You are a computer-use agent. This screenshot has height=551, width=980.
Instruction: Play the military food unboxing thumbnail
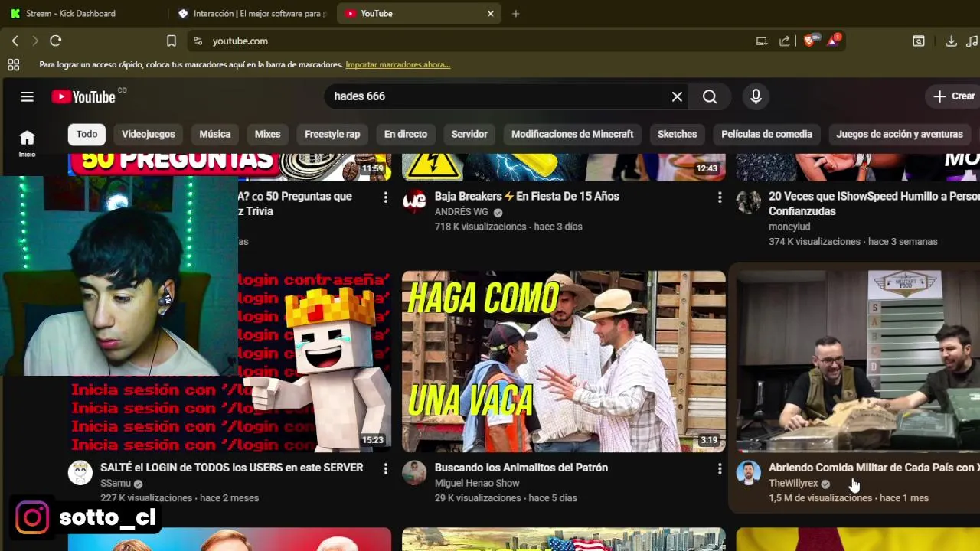coord(857,361)
